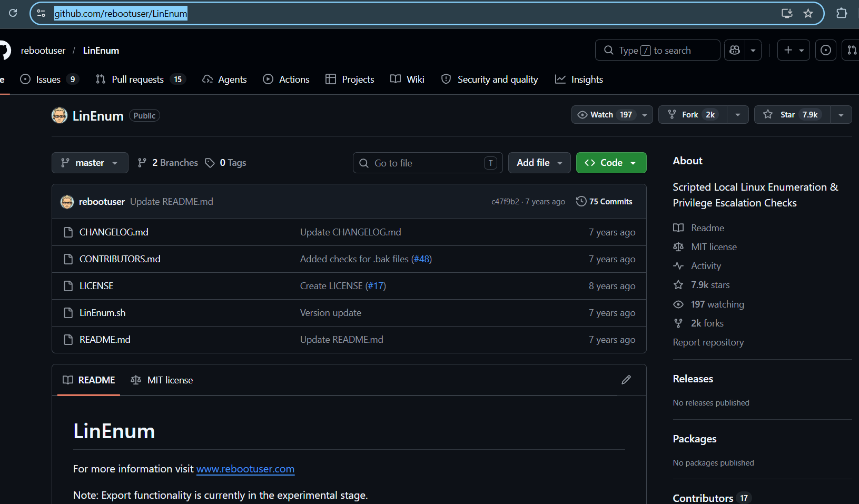Image resolution: width=859 pixels, height=504 pixels.
Task: Open the Releases heading link
Action: [693, 379]
